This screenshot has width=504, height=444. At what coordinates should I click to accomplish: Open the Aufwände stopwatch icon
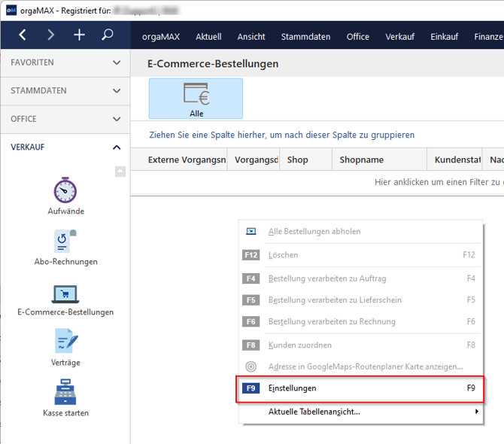[65, 190]
